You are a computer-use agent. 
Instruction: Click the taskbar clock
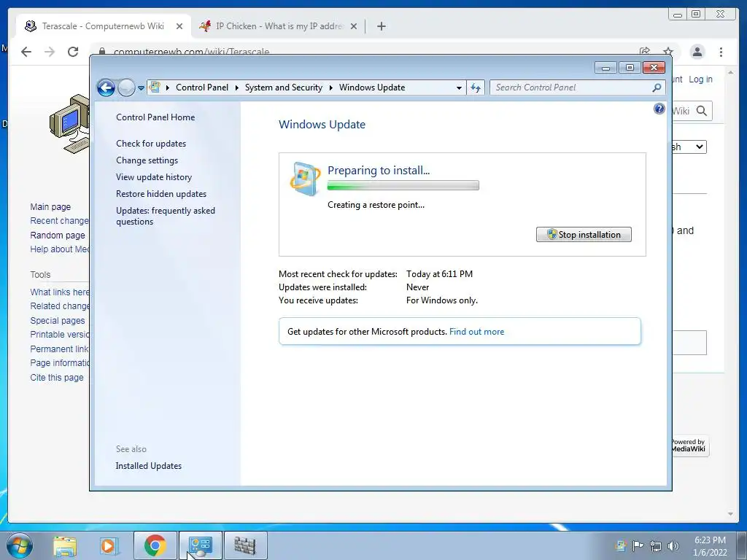(x=710, y=546)
